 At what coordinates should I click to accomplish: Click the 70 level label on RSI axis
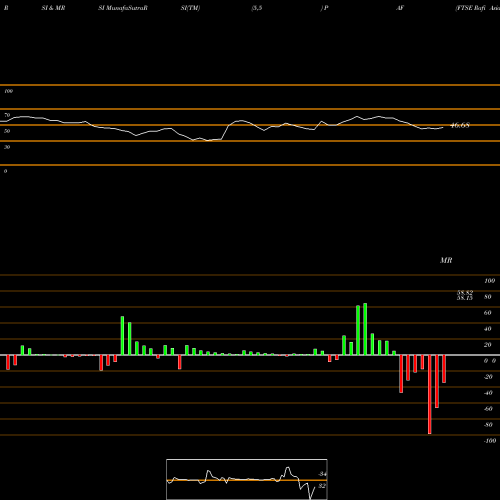click(7, 115)
